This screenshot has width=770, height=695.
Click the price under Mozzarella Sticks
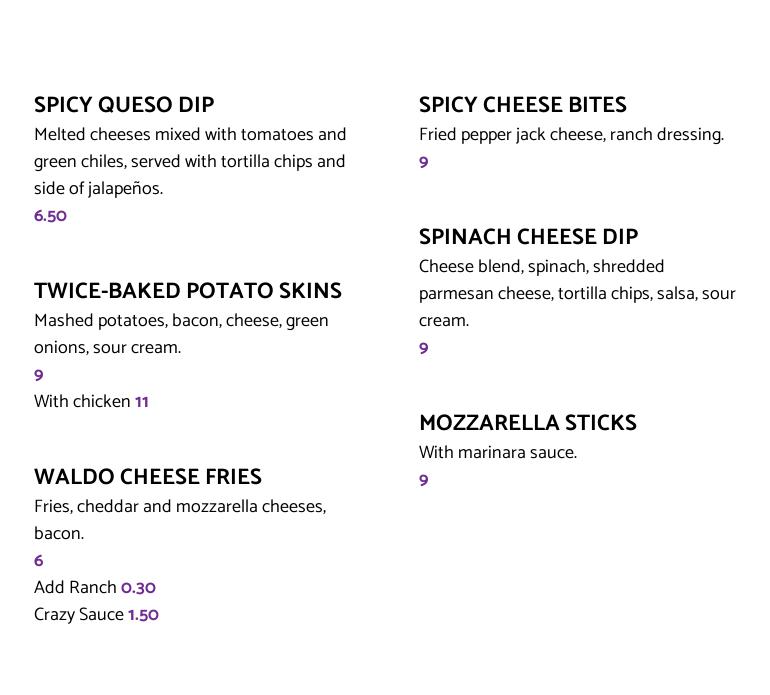(424, 481)
